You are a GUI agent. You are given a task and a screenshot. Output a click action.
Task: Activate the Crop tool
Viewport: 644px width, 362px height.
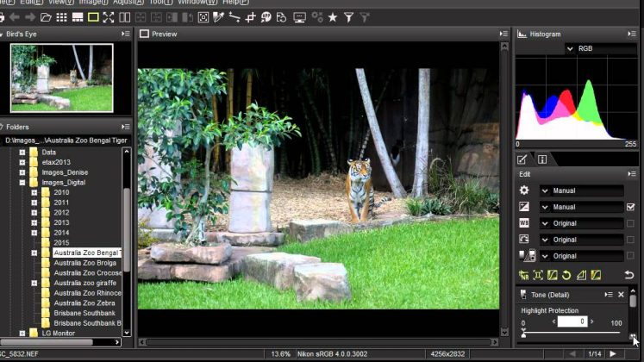pyautogui.click(x=251, y=17)
